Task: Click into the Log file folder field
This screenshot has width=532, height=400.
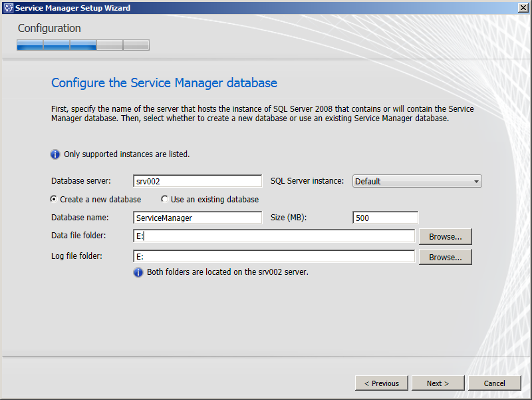Action: [274, 256]
